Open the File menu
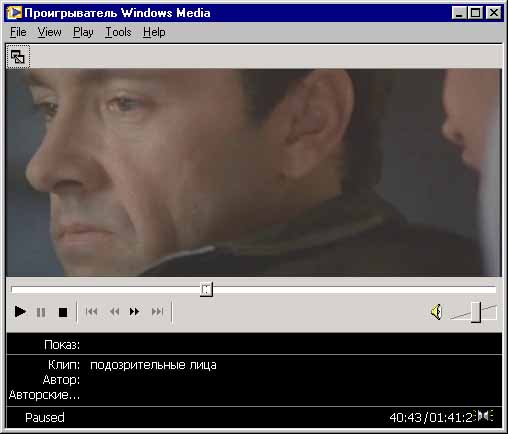The image size is (508, 434). pos(18,32)
